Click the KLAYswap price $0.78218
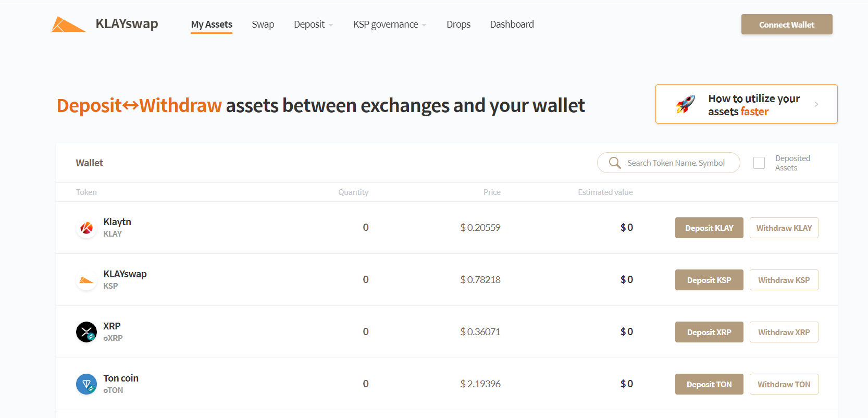The width and height of the screenshot is (868, 418). 480,280
